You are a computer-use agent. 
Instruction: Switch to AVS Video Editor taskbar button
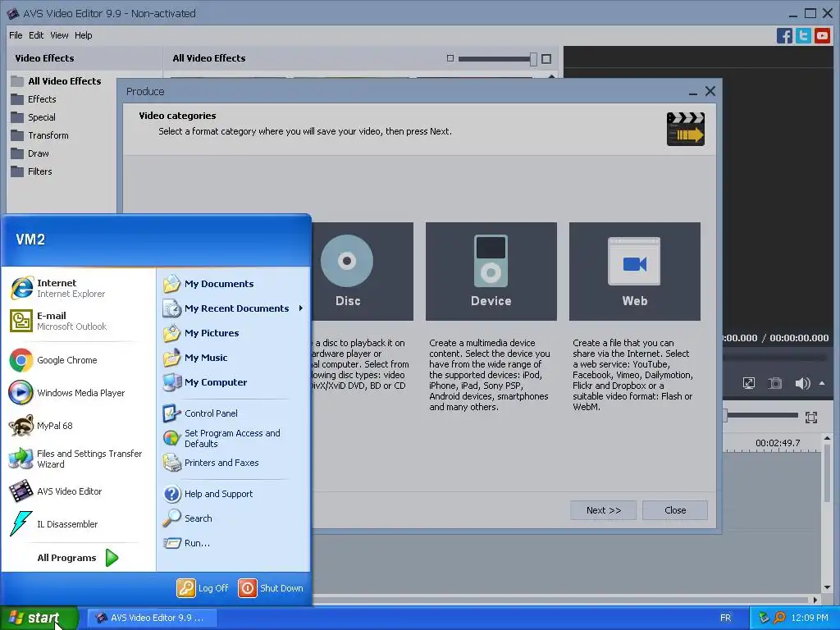point(152,618)
